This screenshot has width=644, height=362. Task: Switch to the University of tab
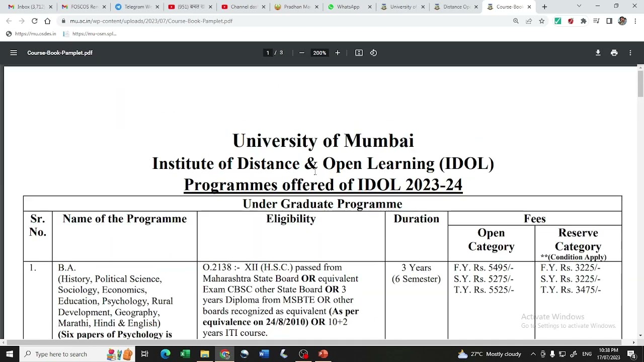click(403, 7)
